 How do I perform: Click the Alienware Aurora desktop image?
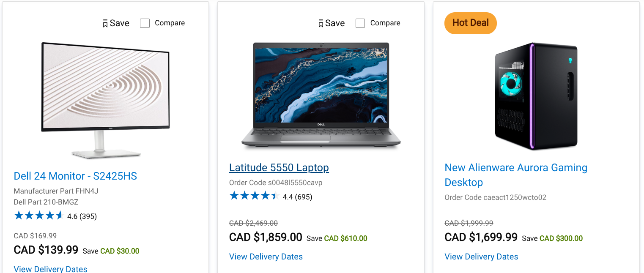[536, 96]
